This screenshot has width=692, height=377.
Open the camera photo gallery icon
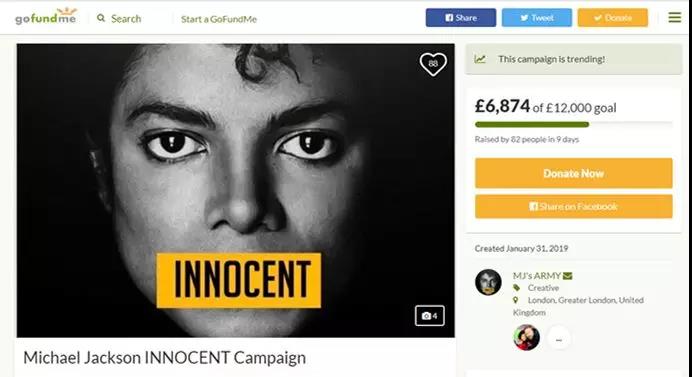click(429, 316)
